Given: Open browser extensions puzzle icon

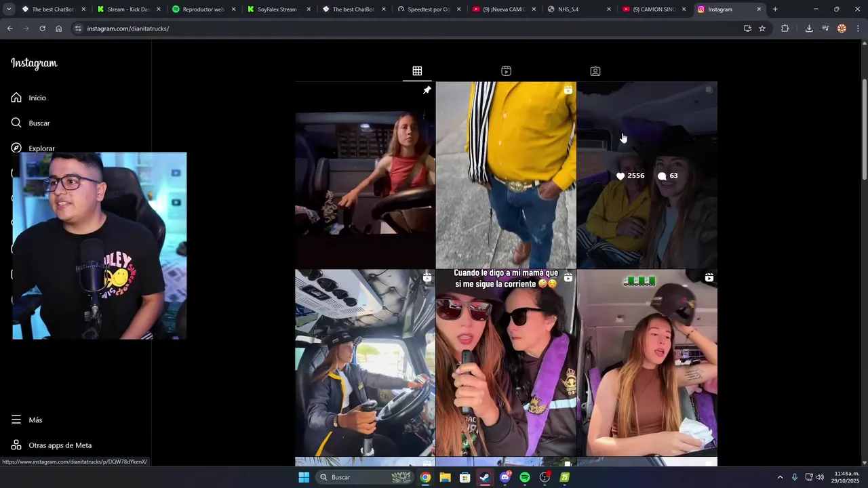Looking at the screenshot, I should click(x=785, y=28).
